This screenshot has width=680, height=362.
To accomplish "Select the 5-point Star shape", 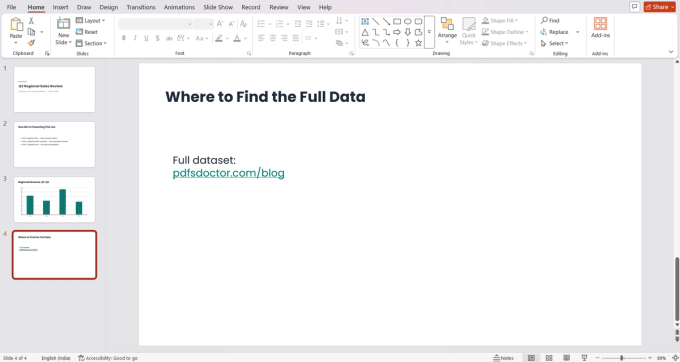I will click(418, 43).
